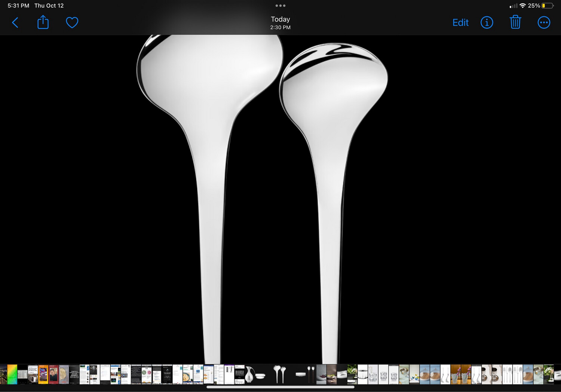Select the blue butterfly thumbnail
Image resolution: width=561 pixels, height=392 pixels.
click(x=414, y=374)
